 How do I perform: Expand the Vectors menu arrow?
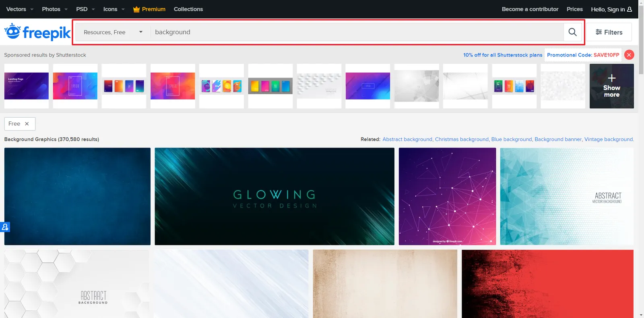pyautogui.click(x=32, y=9)
